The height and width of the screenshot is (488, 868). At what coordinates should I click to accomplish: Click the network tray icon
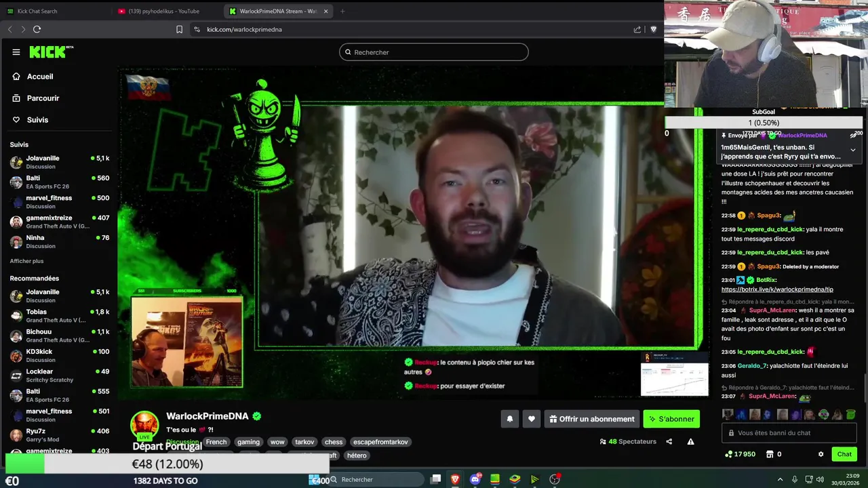[x=808, y=479]
